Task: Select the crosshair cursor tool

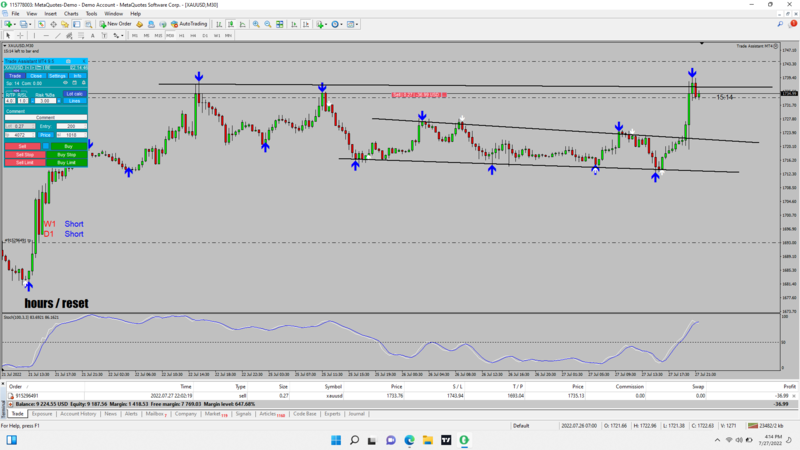Action: (20, 36)
